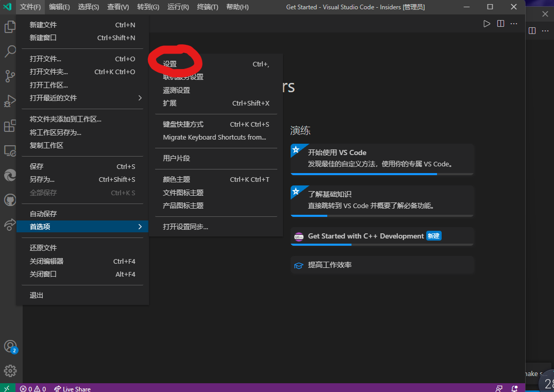Image resolution: width=554 pixels, height=392 pixels.
Task: Open the 编辑(E) menu
Action: pyautogui.click(x=59, y=7)
